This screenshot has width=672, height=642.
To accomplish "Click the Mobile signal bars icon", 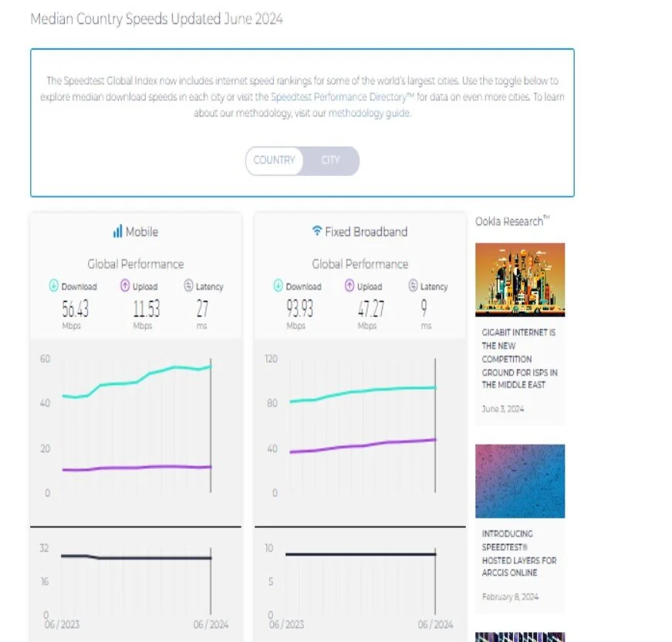I will [117, 231].
